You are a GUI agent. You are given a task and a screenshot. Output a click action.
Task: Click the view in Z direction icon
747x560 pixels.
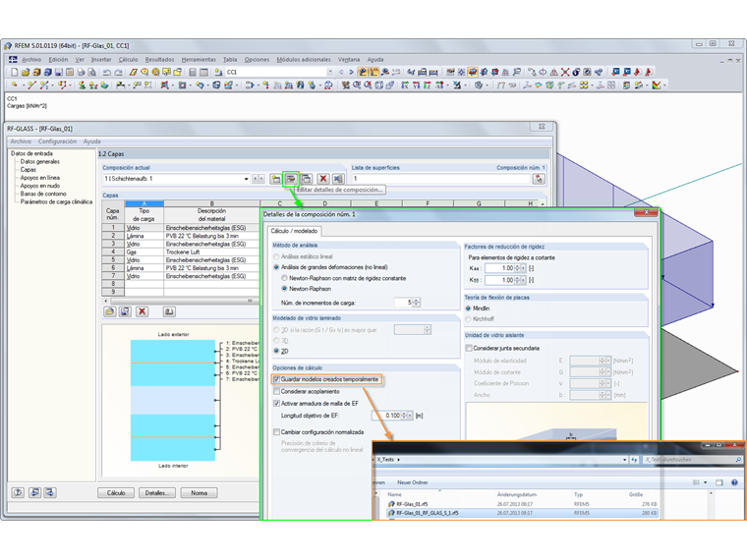click(x=428, y=85)
